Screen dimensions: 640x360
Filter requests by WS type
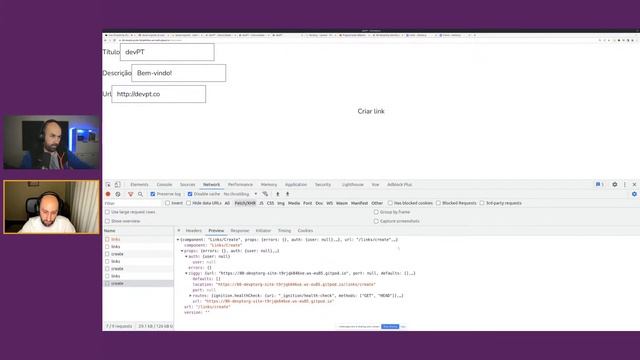[329, 203]
